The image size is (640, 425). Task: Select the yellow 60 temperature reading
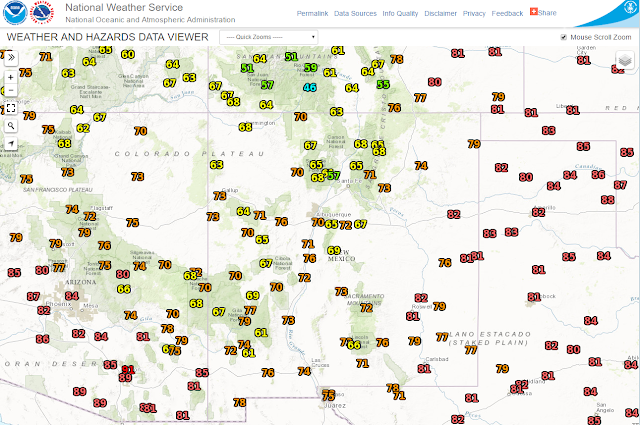click(128, 54)
